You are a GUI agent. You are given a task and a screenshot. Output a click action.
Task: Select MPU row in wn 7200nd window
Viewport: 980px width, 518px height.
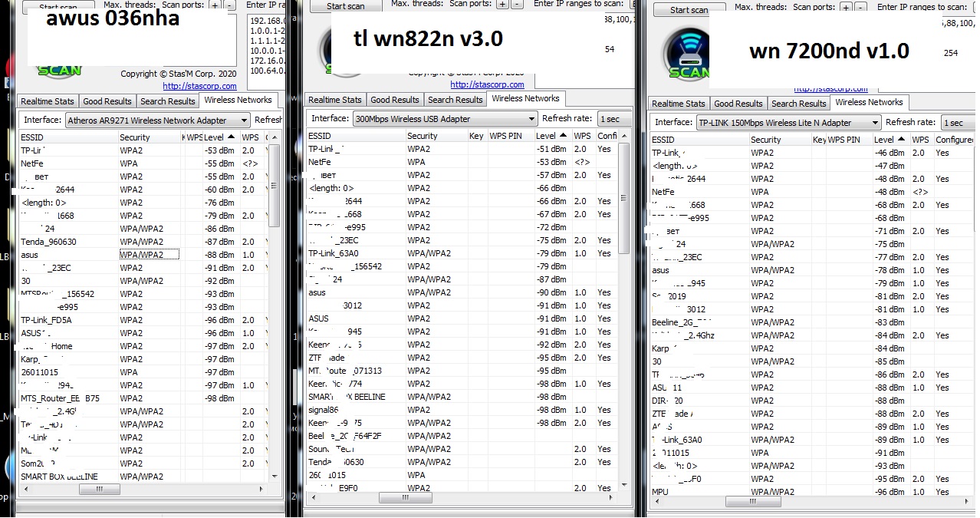click(813, 492)
